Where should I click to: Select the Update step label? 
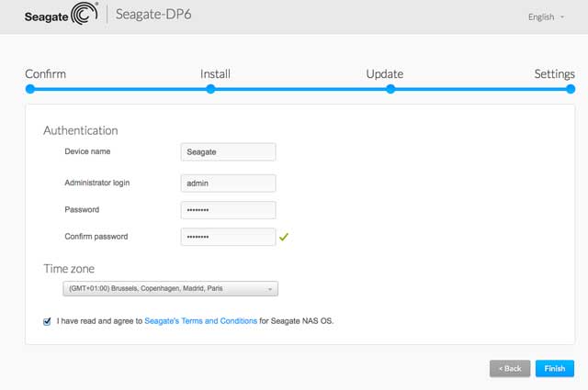click(x=385, y=73)
